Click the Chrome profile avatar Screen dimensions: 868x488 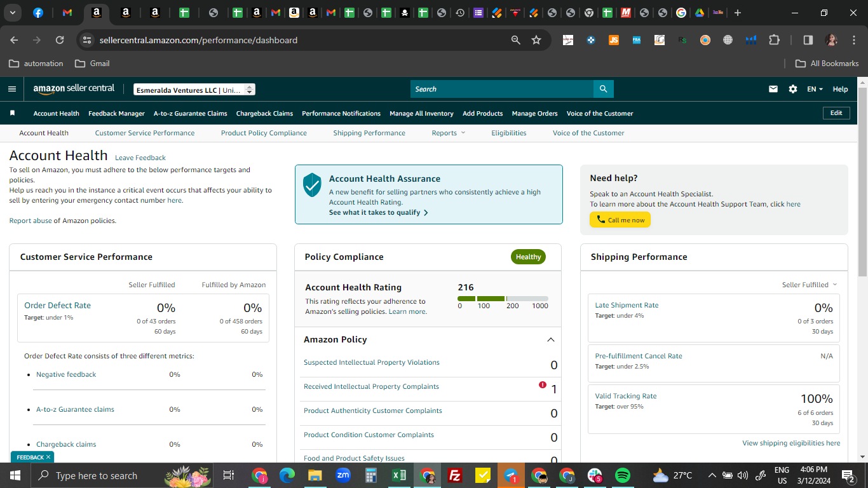pos(831,40)
